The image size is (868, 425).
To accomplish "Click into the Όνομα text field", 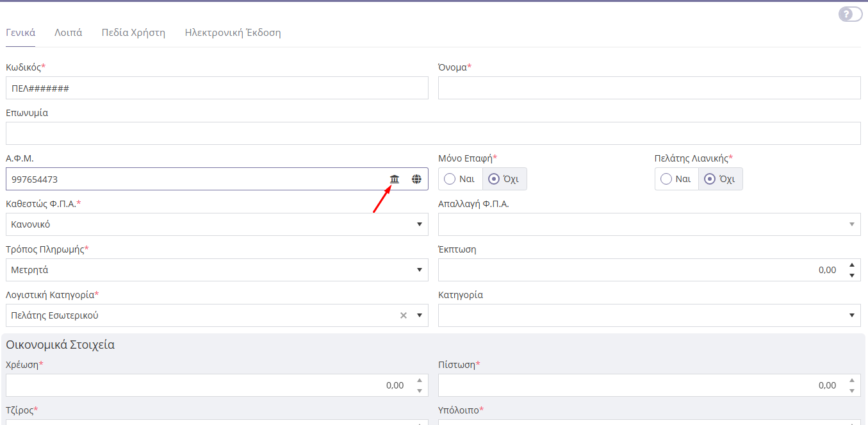I will [x=649, y=88].
